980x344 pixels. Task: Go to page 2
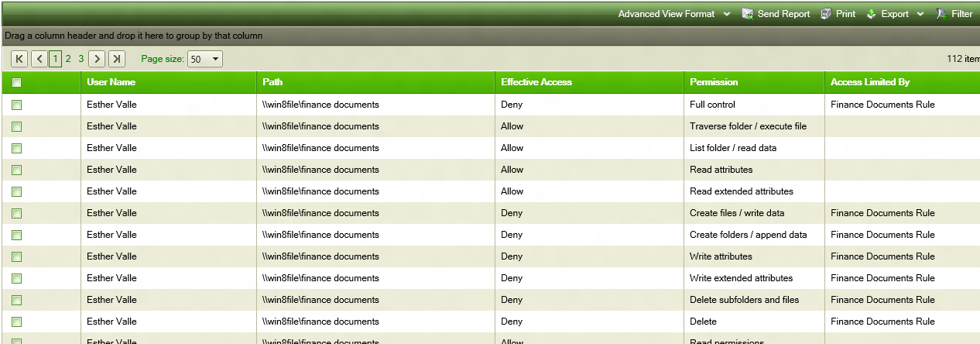tap(68, 59)
